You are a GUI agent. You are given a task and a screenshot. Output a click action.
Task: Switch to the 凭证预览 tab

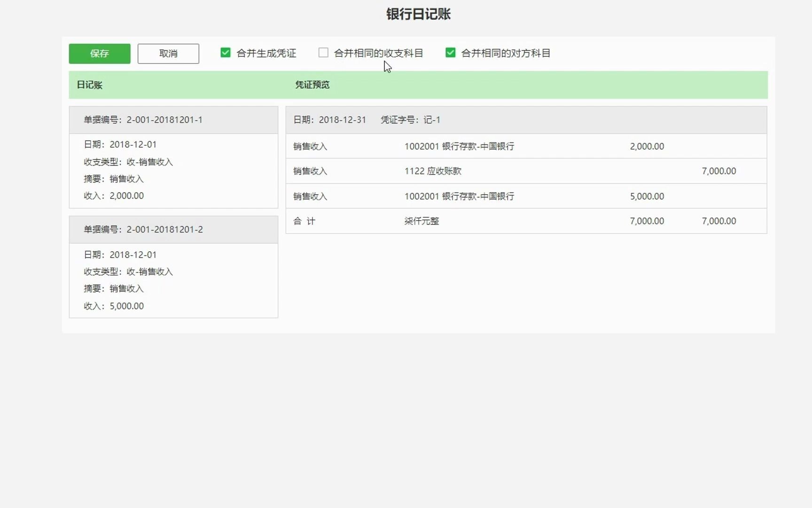[x=312, y=85]
